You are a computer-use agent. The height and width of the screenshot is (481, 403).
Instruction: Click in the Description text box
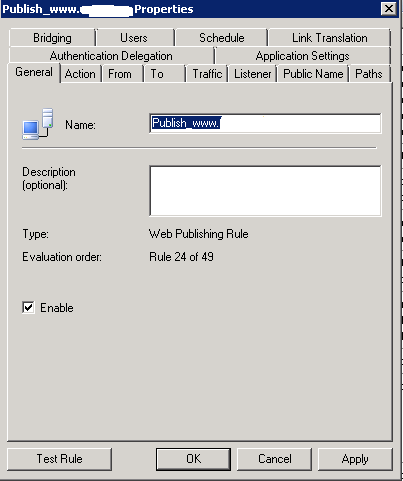[265, 191]
